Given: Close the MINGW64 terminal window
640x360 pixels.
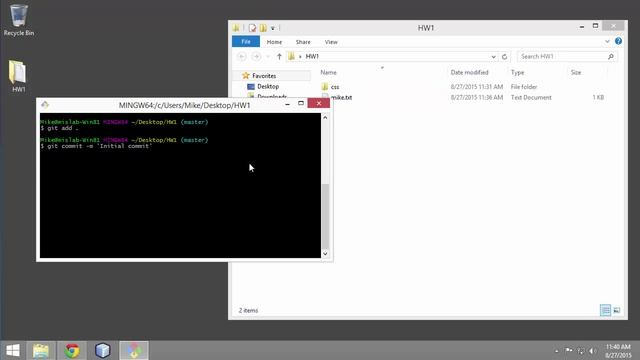Looking at the screenshot, I should coord(319,103).
